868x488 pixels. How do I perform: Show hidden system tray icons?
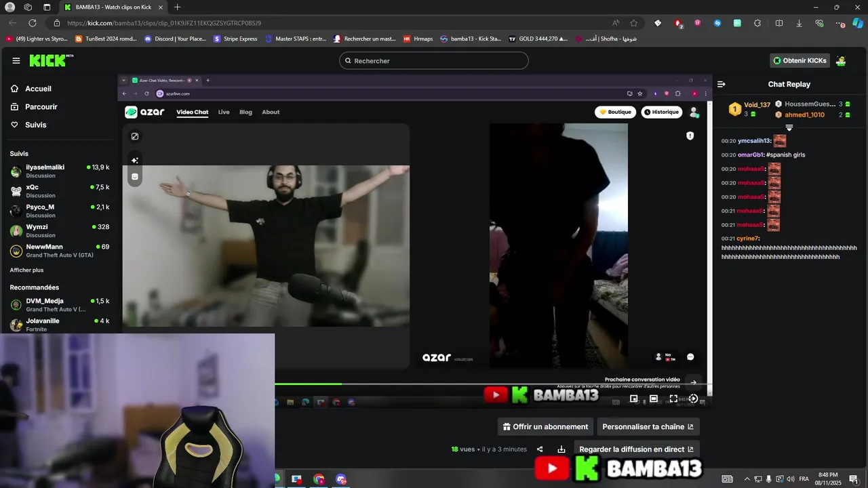tap(747, 479)
